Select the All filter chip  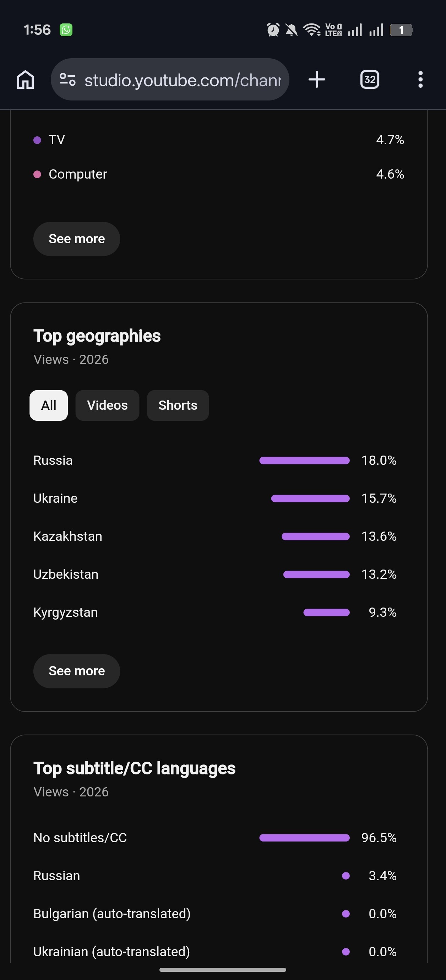click(x=49, y=405)
